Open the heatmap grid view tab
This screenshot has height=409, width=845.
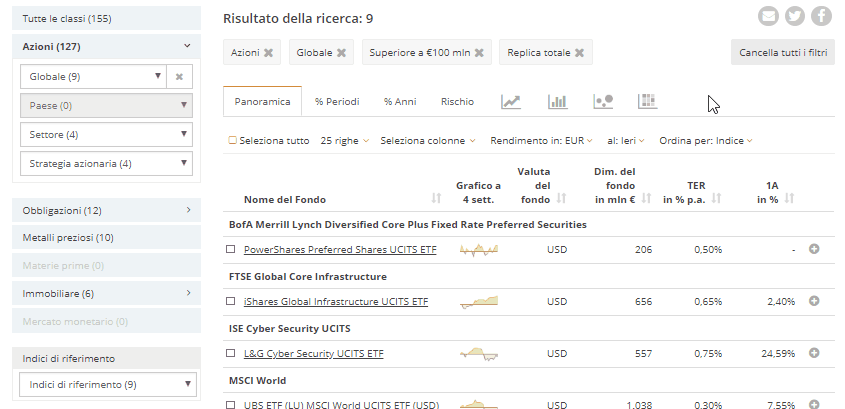647,101
